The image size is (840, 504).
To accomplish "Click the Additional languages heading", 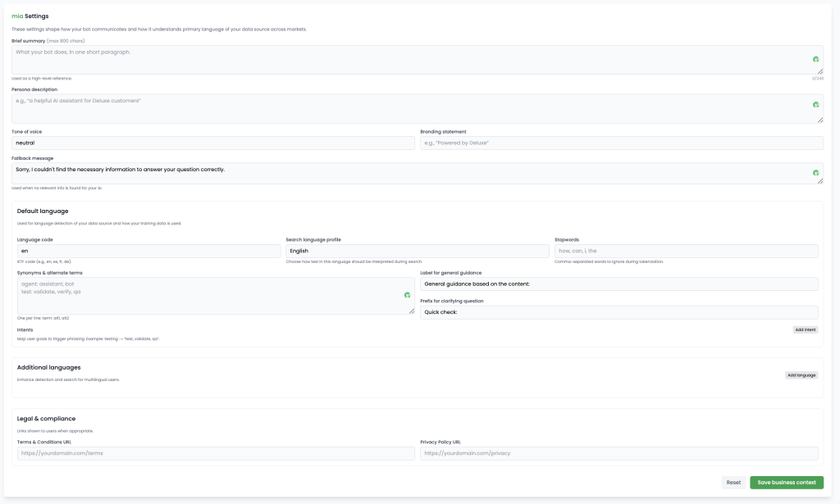I will pyautogui.click(x=48, y=368).
